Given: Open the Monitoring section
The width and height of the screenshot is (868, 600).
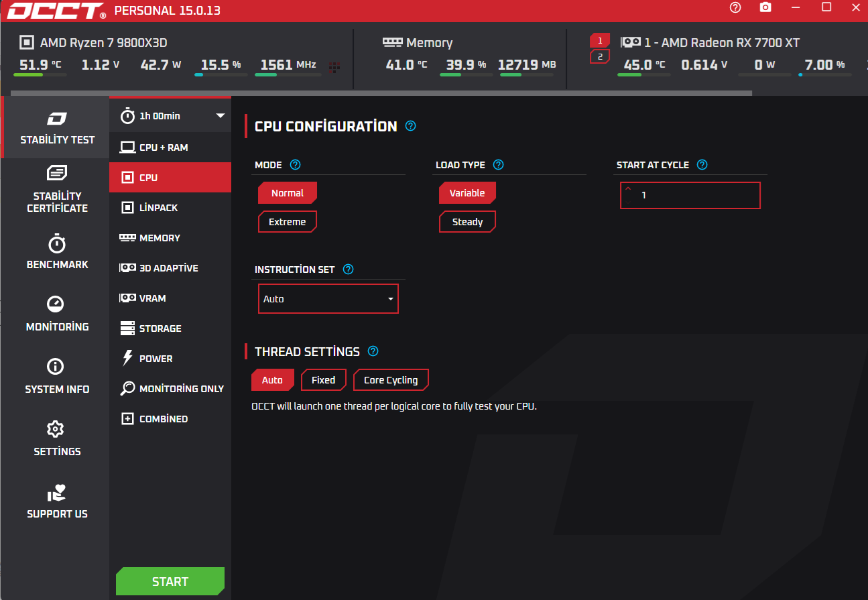Looking at the screenshot, I should coord(57,314).
